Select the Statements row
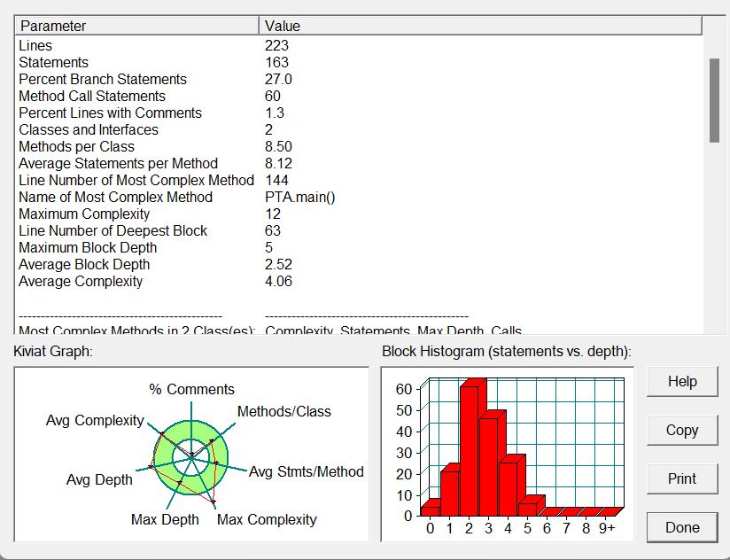Screen dimensions: 730x560 (359, 62)
